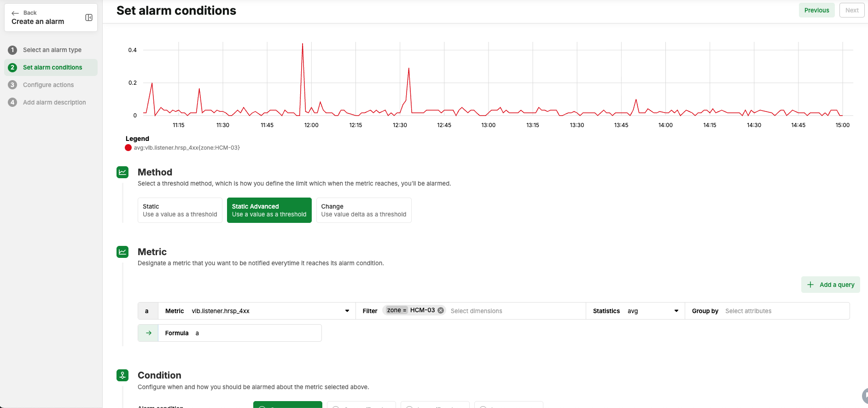Collapse the sidebar panel icon
Screen dimensions: 868x408
89,17
